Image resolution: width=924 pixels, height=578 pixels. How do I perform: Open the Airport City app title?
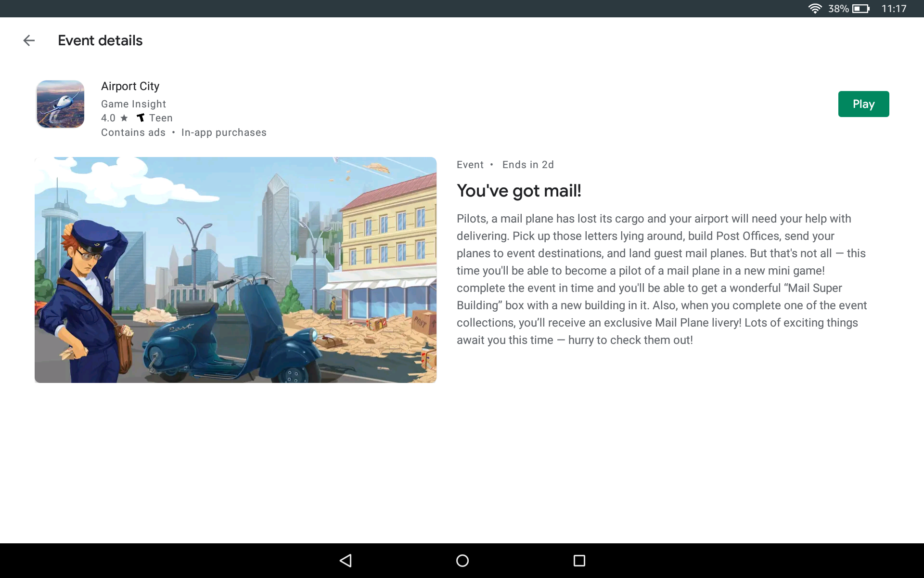pos(130,86)
